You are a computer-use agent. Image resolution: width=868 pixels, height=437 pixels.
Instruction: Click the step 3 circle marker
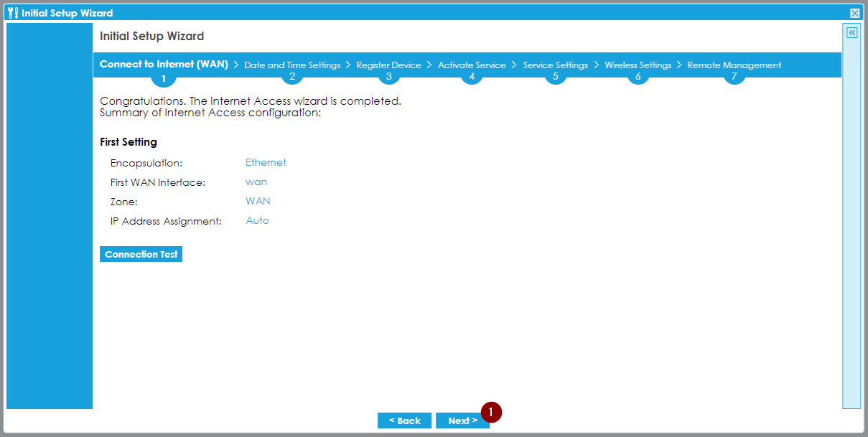pyautogui.click(x=388, y=77)
